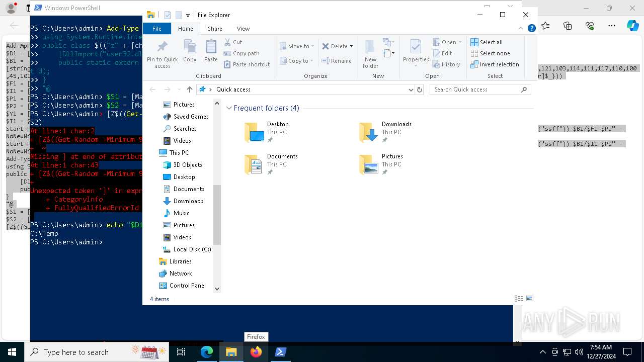This screenshot has width=644, height=362.
Task: Click Select all
Action: (x=487, y=42)
